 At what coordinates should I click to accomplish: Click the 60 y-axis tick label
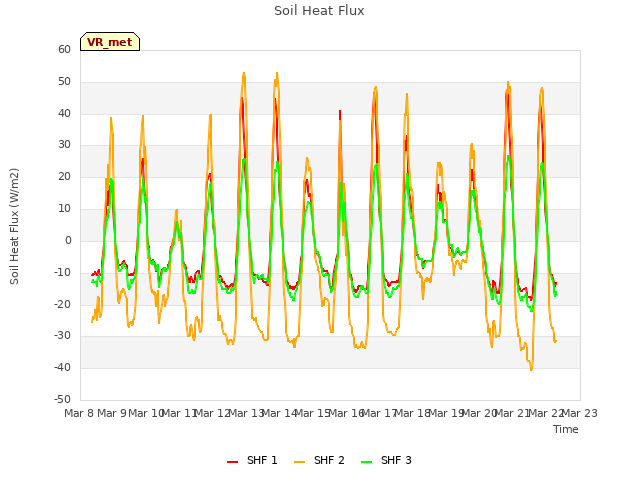pyautogui.click(x=64, y=49)
